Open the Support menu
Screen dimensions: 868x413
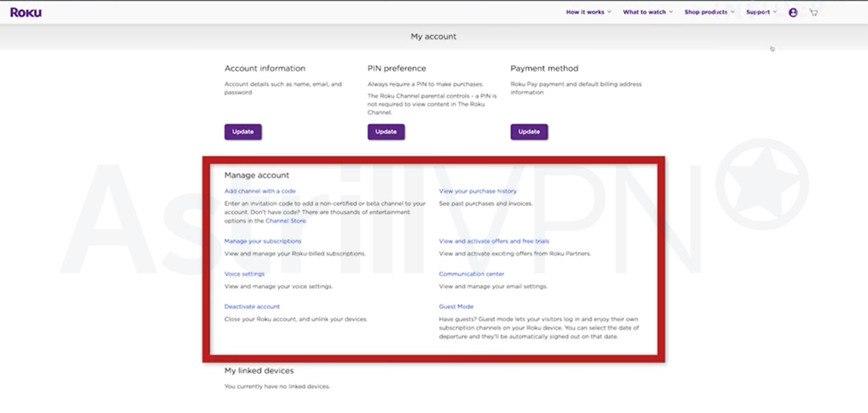click(x=761, y=12)
